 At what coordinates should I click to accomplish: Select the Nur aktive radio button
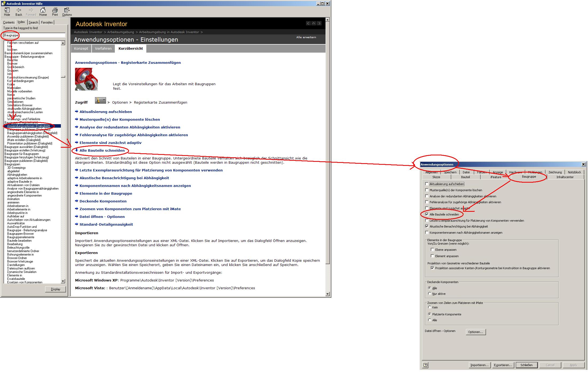(x=430, y=294)
